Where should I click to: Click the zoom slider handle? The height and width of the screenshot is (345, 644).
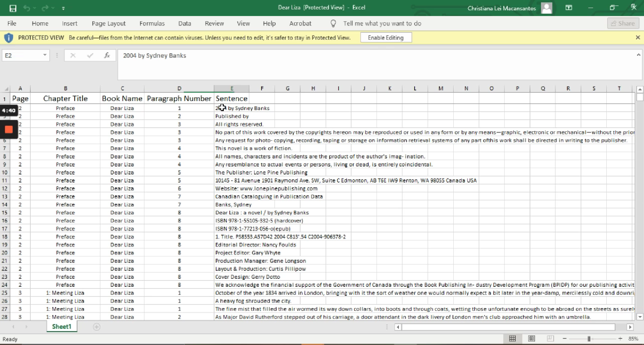click(589, 339)
